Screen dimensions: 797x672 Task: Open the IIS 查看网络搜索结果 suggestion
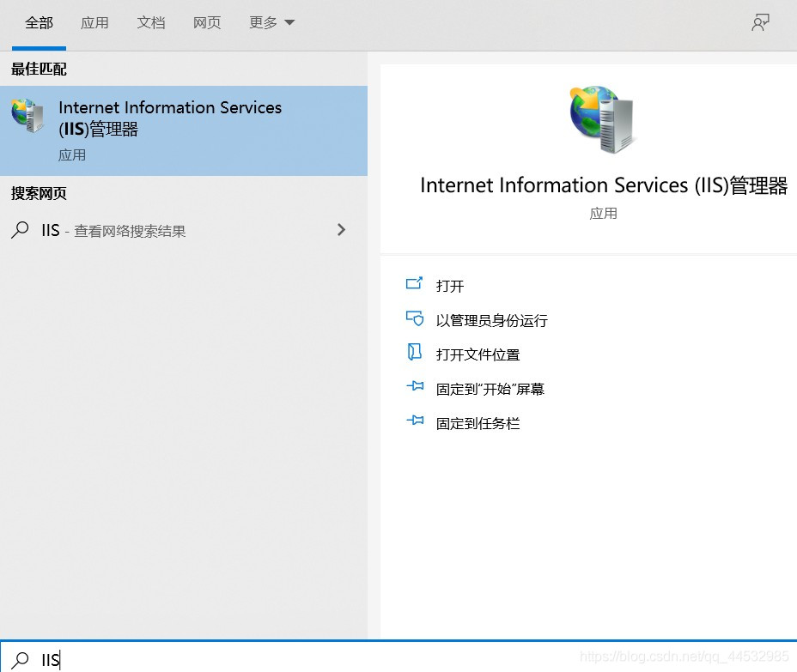[x=129, y=230]
